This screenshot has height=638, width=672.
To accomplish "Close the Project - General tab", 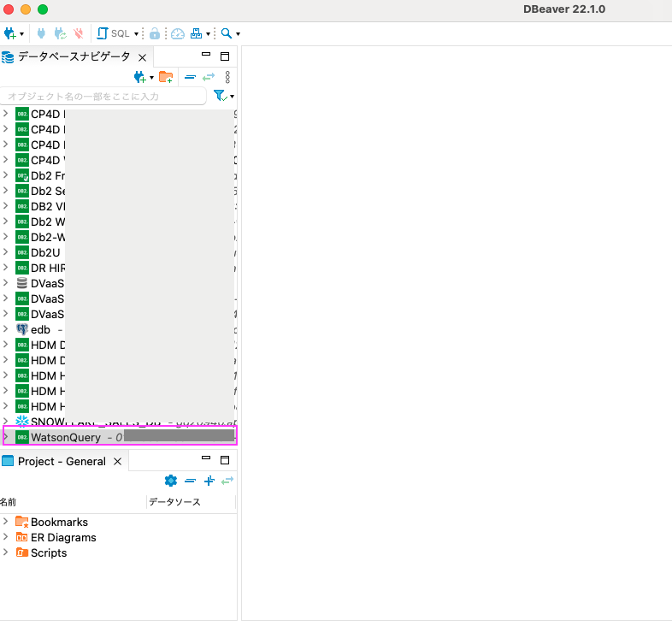I will click(x=117, y=461).
